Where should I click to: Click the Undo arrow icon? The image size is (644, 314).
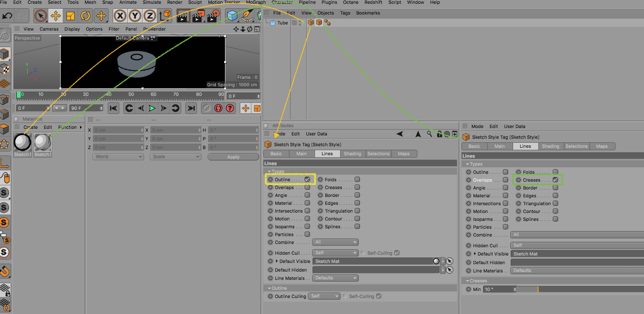tap(7, 16)
